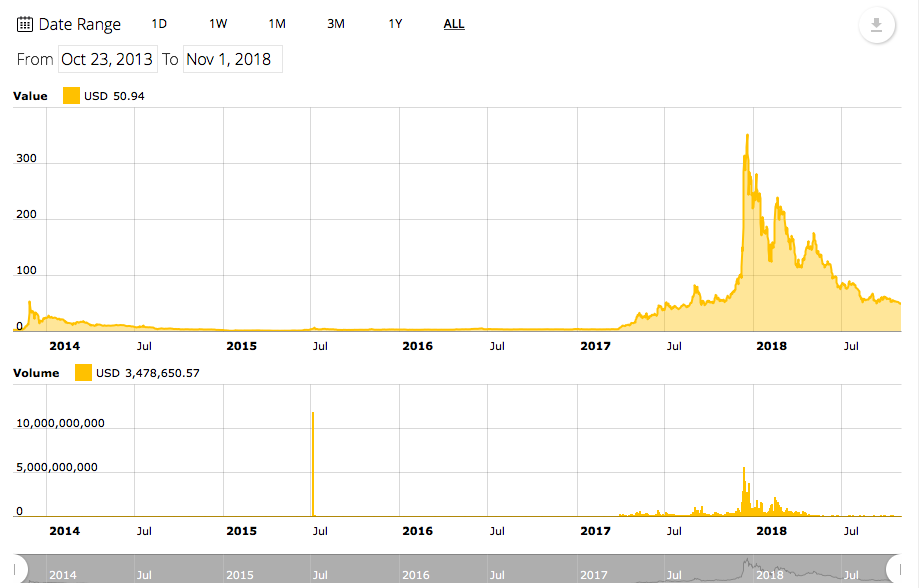Select the ALL date range
The image size is (919, 588).
point(454,24)
